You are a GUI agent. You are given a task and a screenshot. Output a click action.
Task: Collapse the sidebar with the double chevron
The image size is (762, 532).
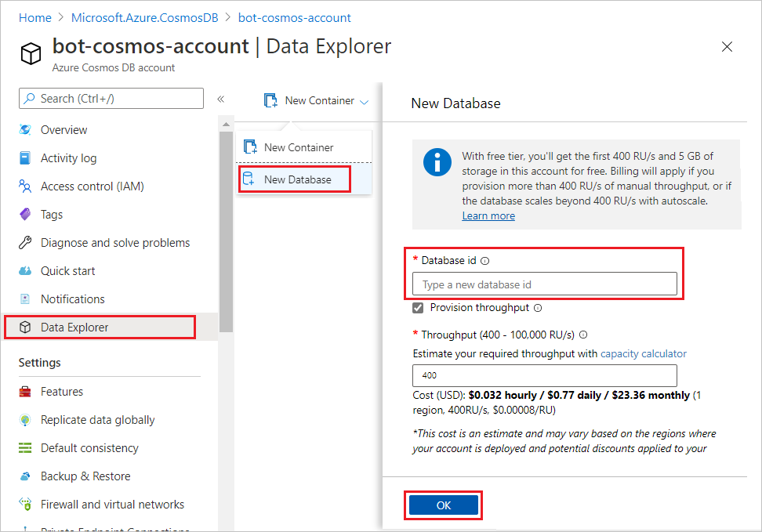click(220, 99)
